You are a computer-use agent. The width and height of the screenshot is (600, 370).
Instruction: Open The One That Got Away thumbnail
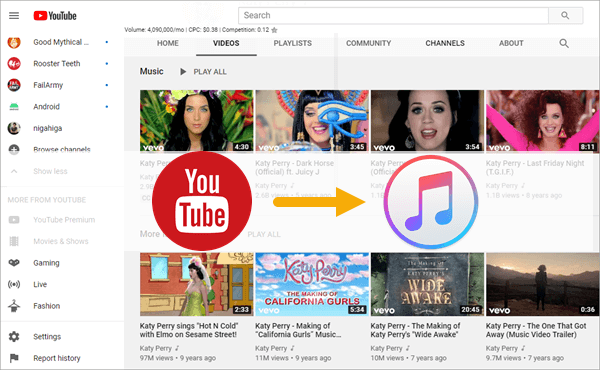click(543, 284)
